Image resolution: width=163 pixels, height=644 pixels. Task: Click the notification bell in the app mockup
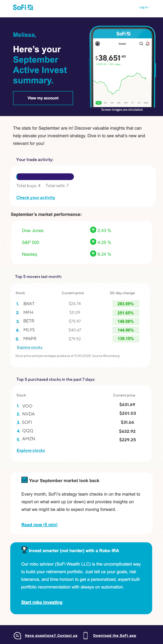(147, 44)
